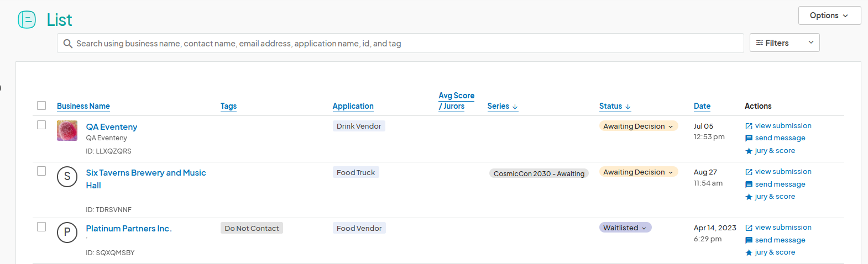Sort by Avg Score / Jurors column

457,101
